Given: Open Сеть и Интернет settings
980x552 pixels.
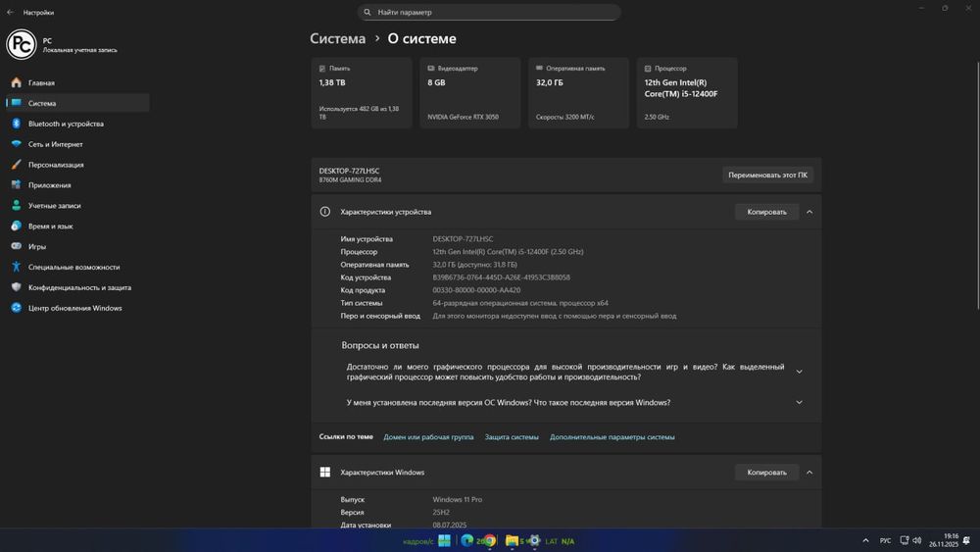Looking at the screenshot, I should point(77,144).
